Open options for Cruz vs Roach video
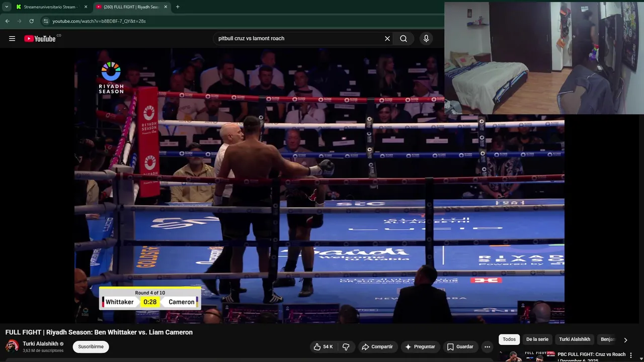 [x=631, y=355]
